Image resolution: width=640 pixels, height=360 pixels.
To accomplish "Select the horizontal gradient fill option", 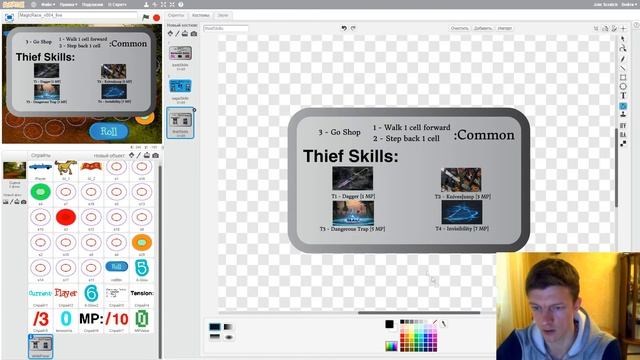I will click(x=228, y=327).
